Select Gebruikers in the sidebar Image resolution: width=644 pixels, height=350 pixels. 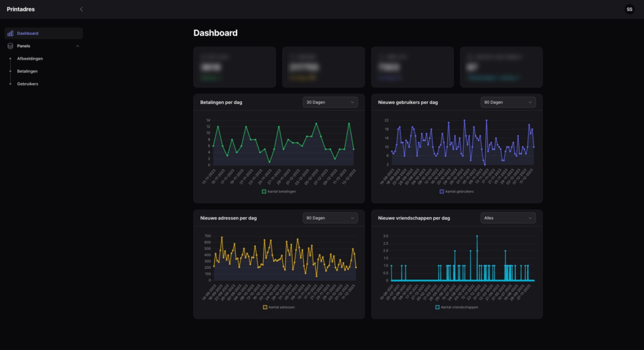[x=28, y=84]
